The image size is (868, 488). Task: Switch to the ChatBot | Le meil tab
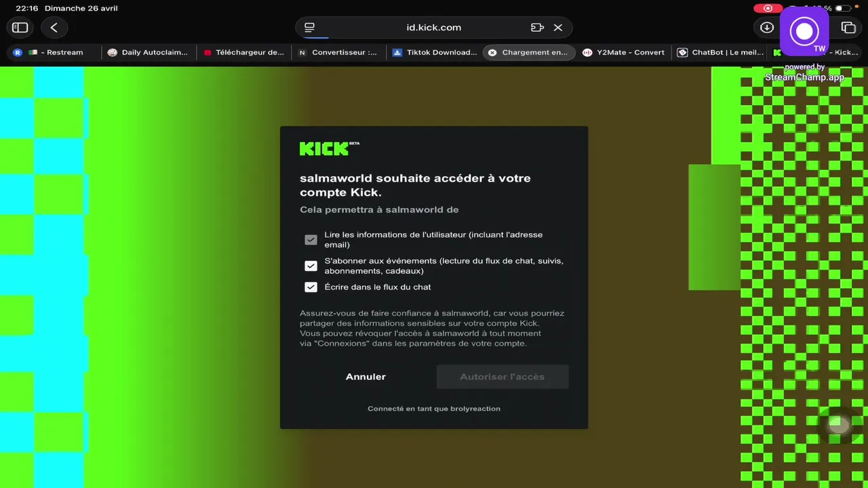tap(720, 52)
